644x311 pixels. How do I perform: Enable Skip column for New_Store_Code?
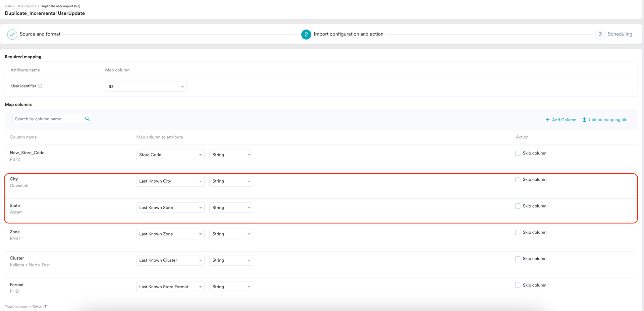tap(518, 153)
